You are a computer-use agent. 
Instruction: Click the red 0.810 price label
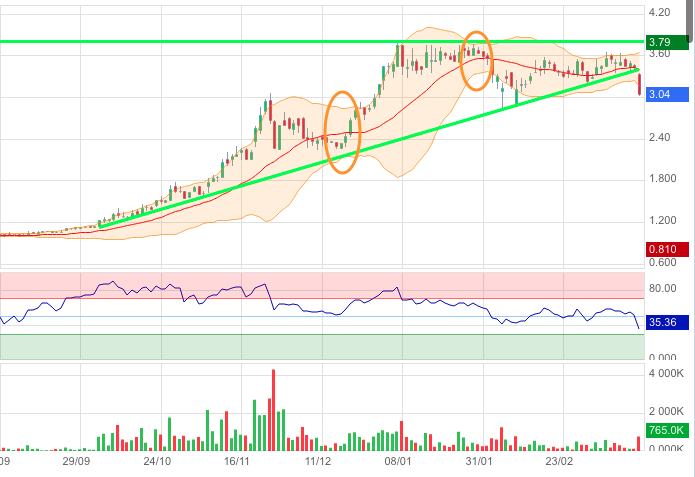coord(668,249)
